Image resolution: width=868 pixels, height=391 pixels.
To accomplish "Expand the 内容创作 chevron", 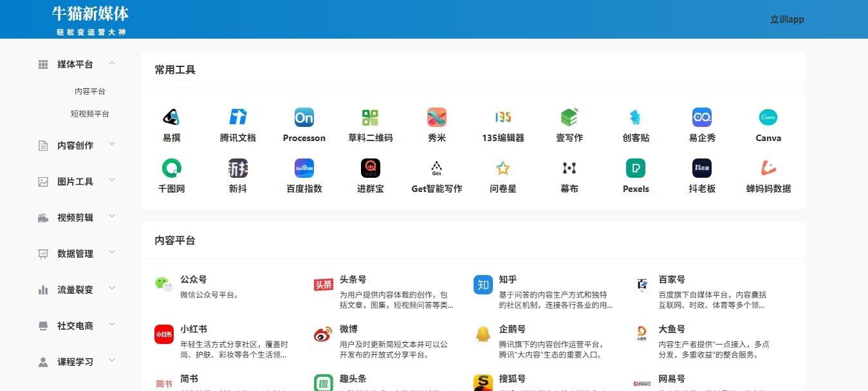I will (x=112, y=144).
